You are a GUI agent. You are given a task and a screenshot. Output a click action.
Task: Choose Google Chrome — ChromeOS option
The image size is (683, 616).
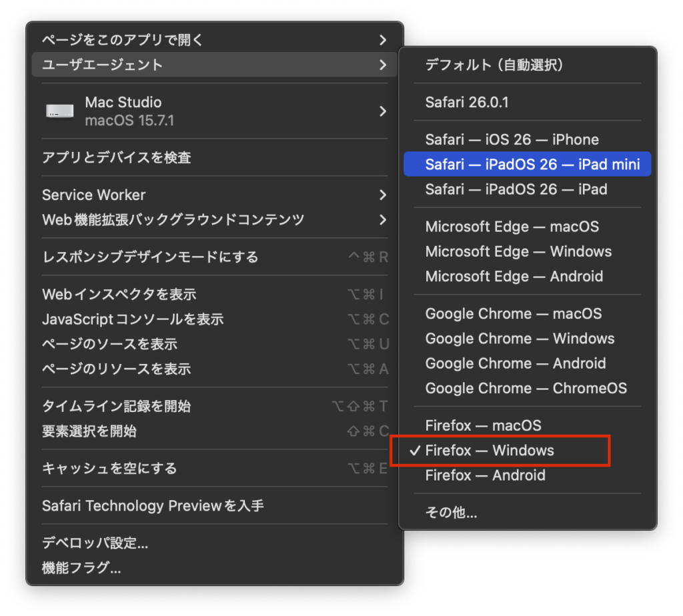pos(526,388)
